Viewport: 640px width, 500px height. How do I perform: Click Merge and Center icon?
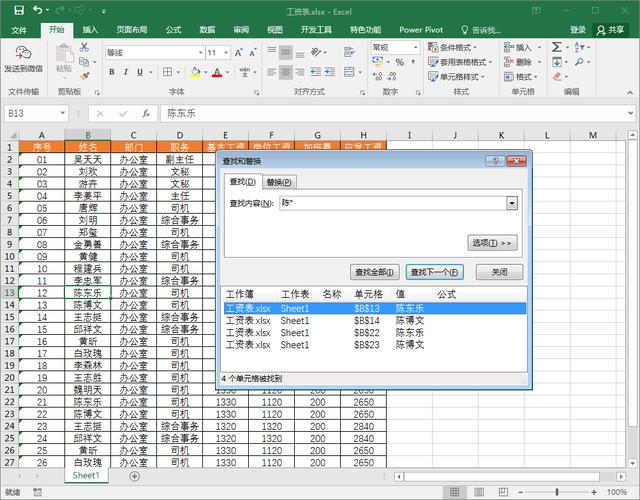coord(349,72)
